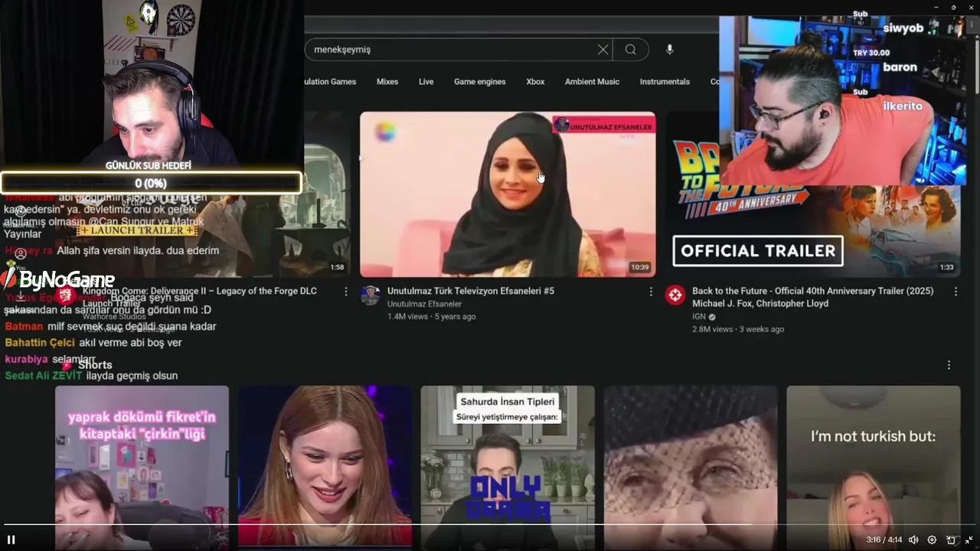
Task: Click the Unutulmaz Efsaneler channel avatar
Action: tap(371, 295)
